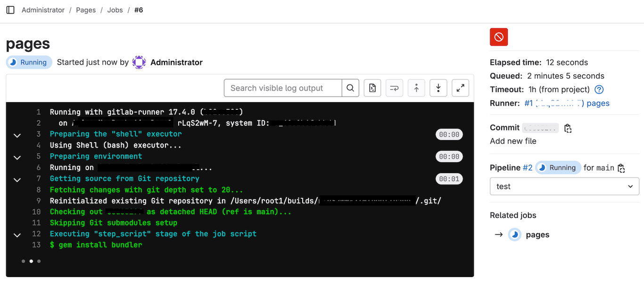Navigate to Jobs in the breadcrumb
Image resolution: width=644 pixels, height=285 pixels.
115,9
